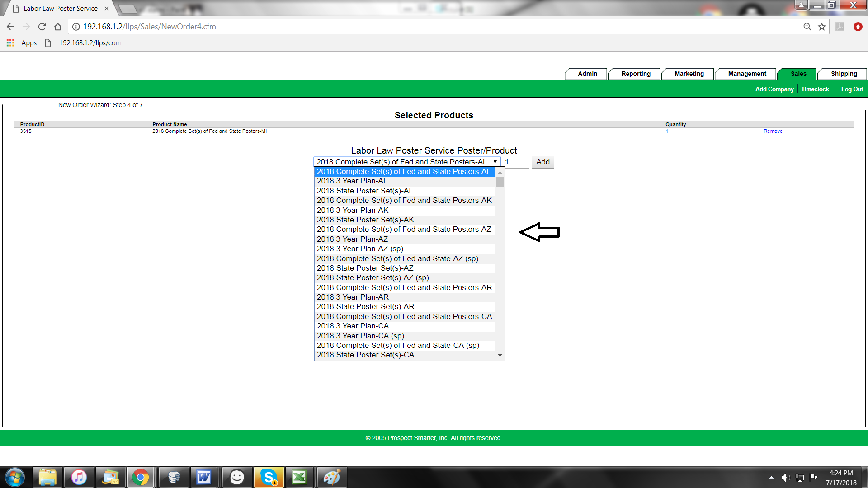This screenshot has height=488, width=868.
Task: Open Microsoft Word from the taskbar
Action: pyautogui.click(x=203, y=477)
